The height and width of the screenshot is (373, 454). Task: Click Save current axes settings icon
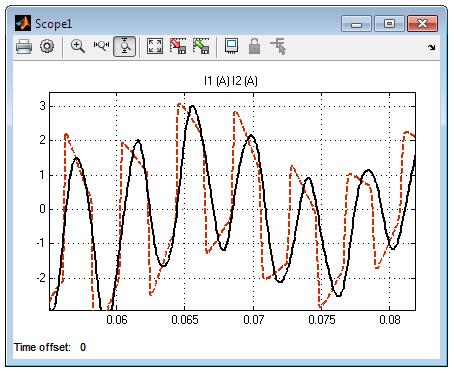tap(178, 46)
